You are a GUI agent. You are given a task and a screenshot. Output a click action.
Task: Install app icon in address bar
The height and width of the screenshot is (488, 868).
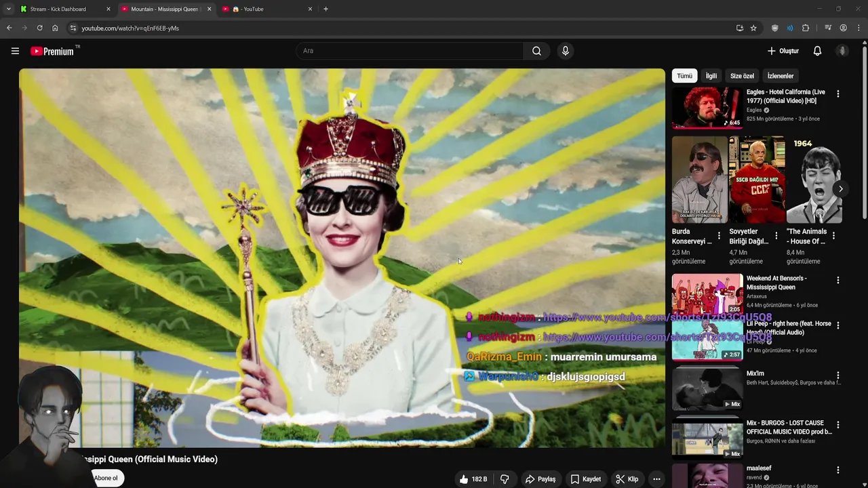[x=739, y=28]
